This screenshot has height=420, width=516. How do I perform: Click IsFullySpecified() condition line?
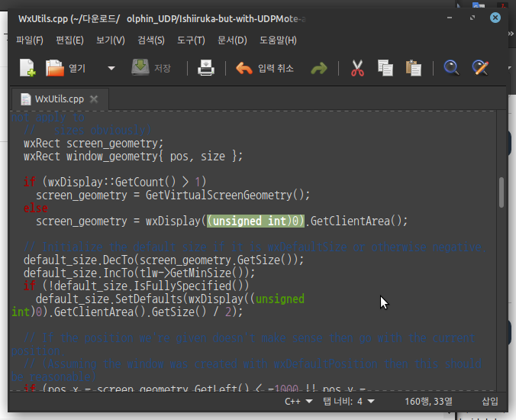136,286
